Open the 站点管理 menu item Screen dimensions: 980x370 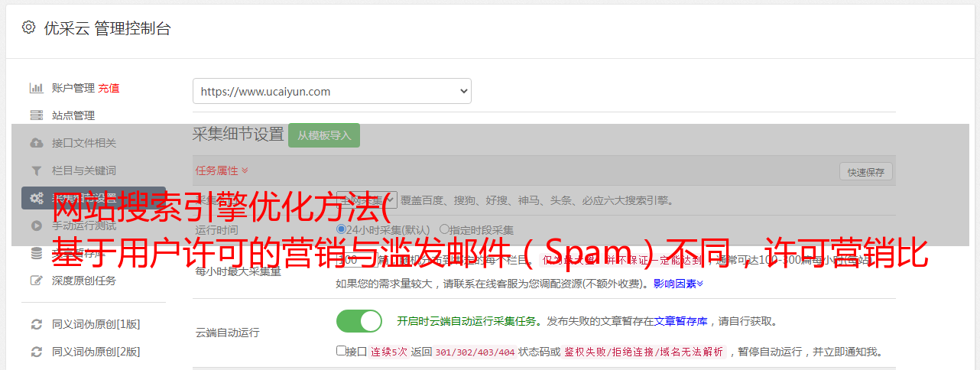pos(73,115)
